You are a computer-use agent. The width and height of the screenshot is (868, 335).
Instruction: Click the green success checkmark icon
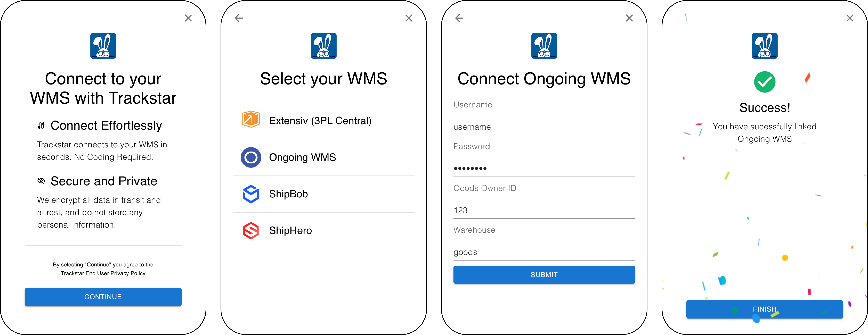[765, 82]
